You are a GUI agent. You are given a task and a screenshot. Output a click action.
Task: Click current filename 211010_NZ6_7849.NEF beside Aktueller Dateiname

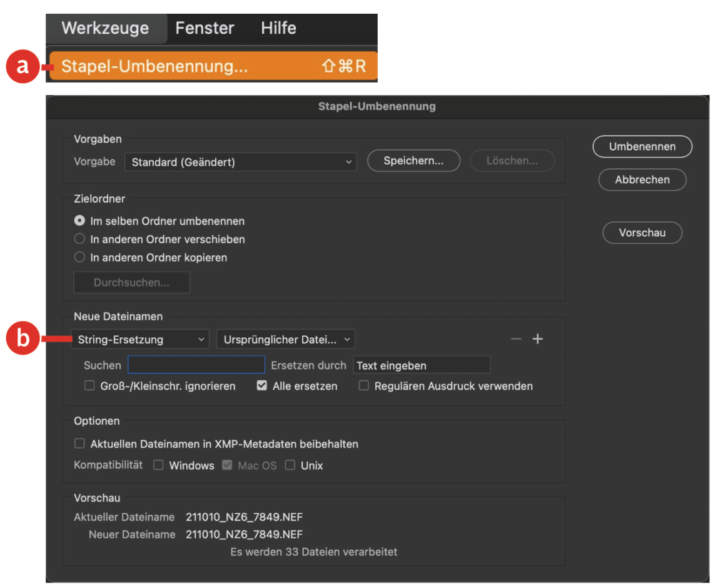coord(244,517)
